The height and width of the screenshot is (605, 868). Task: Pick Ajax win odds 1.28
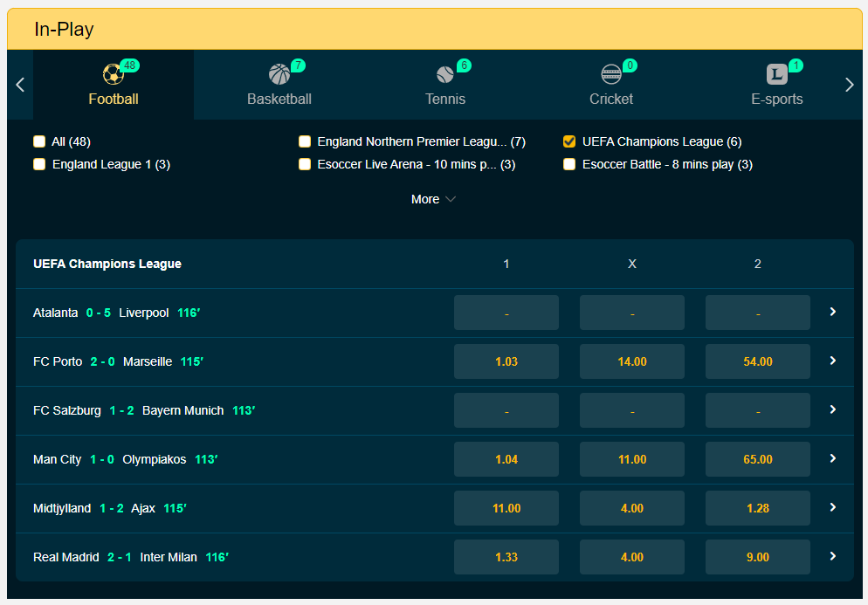pyautogui.click(x=757, y=508)
